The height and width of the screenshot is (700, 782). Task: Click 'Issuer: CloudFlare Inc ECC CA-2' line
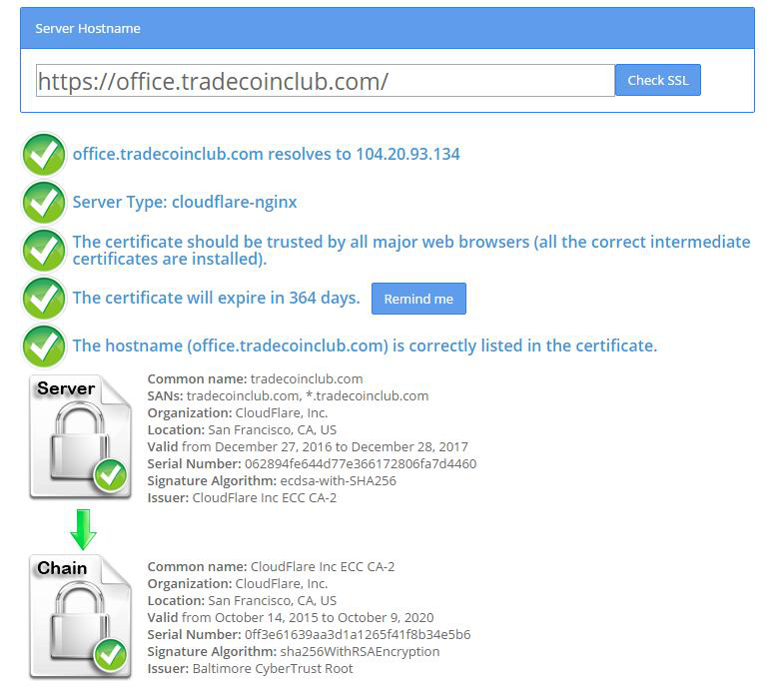pos(242,497)
